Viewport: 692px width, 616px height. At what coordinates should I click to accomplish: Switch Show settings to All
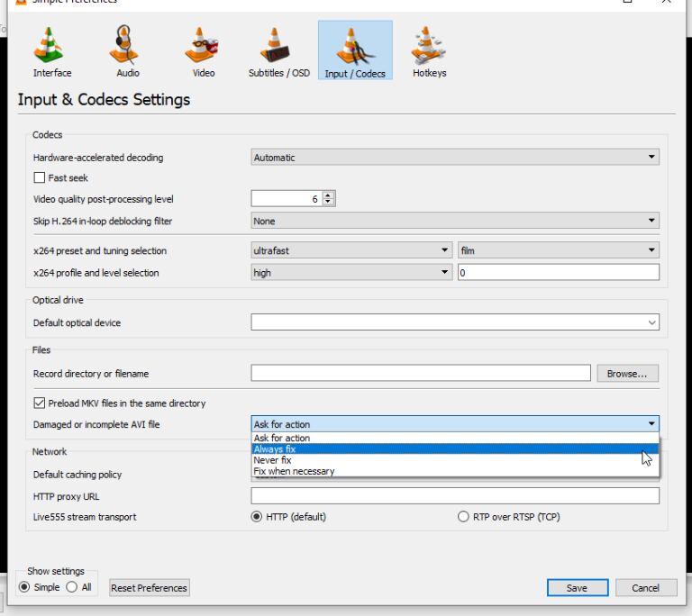click(71, 587)
